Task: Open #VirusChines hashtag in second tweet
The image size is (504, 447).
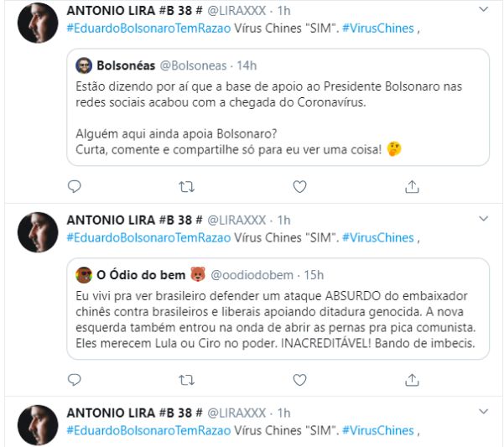Action: pyautogui.click(x=378, y=238)
